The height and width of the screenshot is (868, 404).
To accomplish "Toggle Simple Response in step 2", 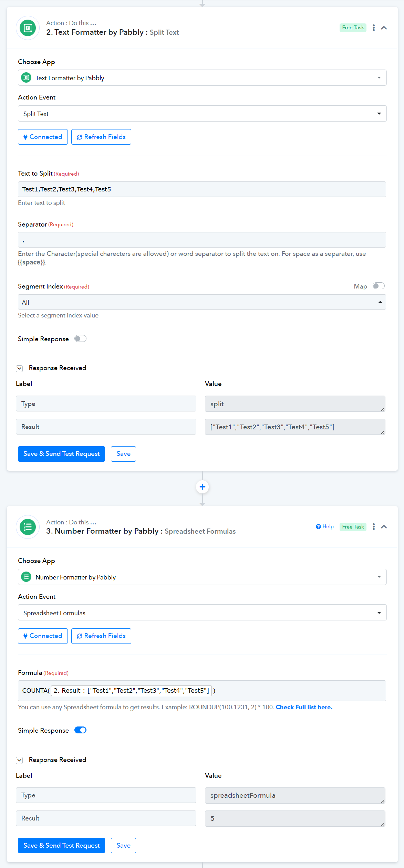I will [x=80, y=339].
